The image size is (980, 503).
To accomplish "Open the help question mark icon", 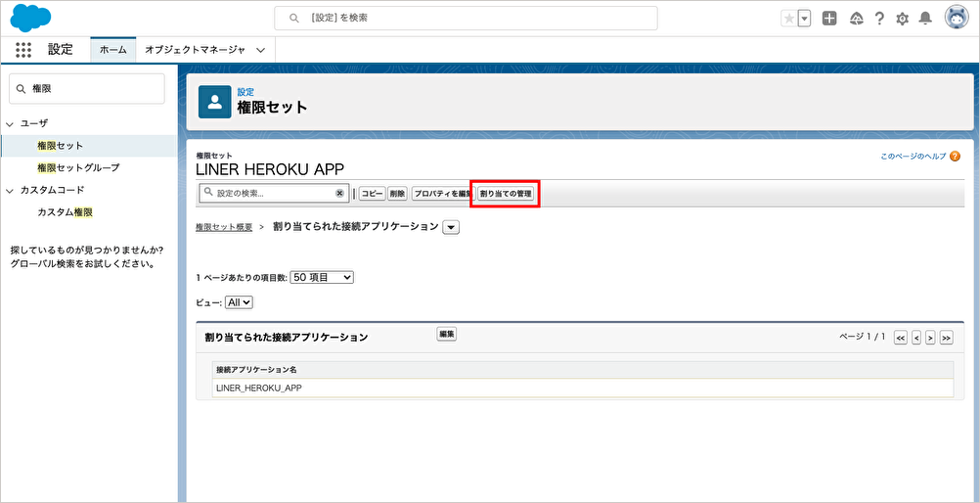I will coord(879,19).
